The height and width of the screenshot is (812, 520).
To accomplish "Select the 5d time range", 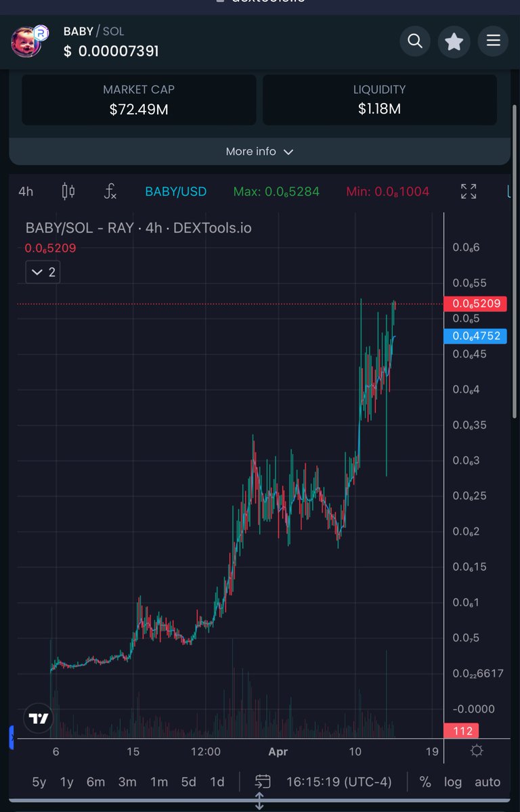I will 189,782.
